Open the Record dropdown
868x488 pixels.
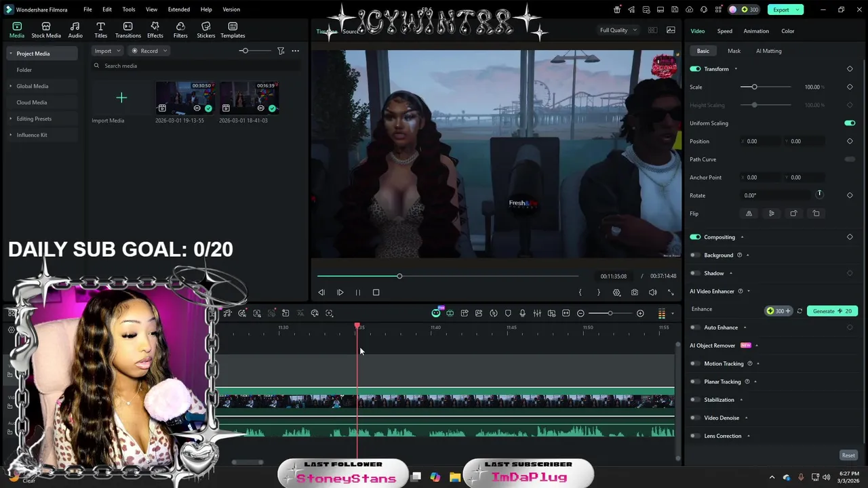coord(149,51)
